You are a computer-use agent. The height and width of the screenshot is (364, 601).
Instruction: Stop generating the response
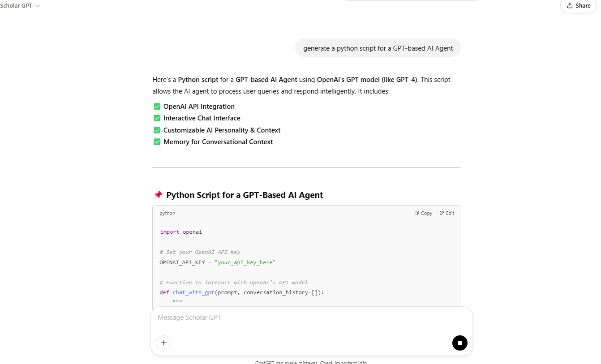click(459, 343)
